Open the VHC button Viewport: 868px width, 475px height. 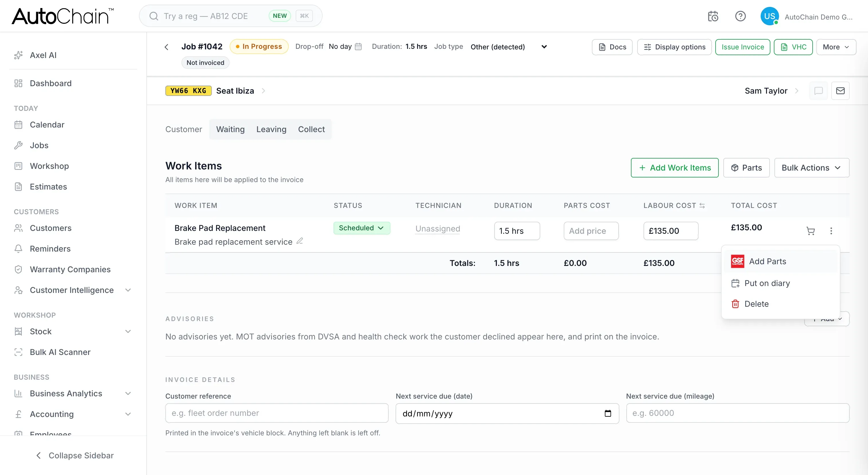click(793, 47)
